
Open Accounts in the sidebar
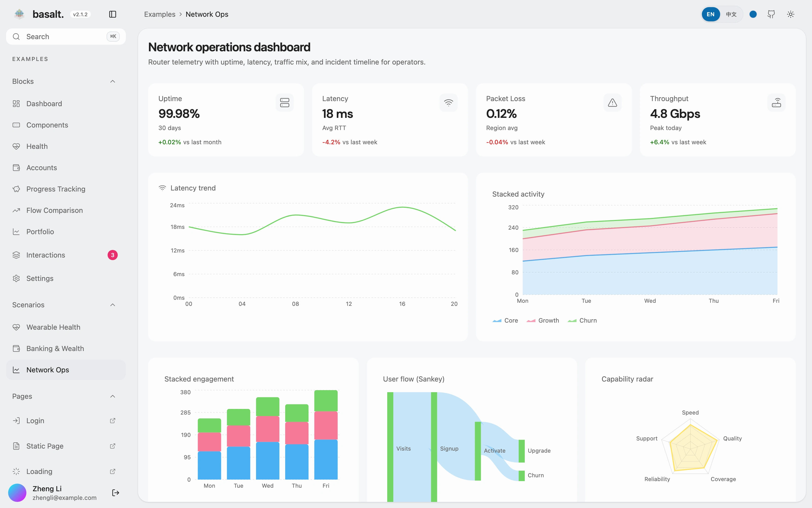click(x=66, y=168)
